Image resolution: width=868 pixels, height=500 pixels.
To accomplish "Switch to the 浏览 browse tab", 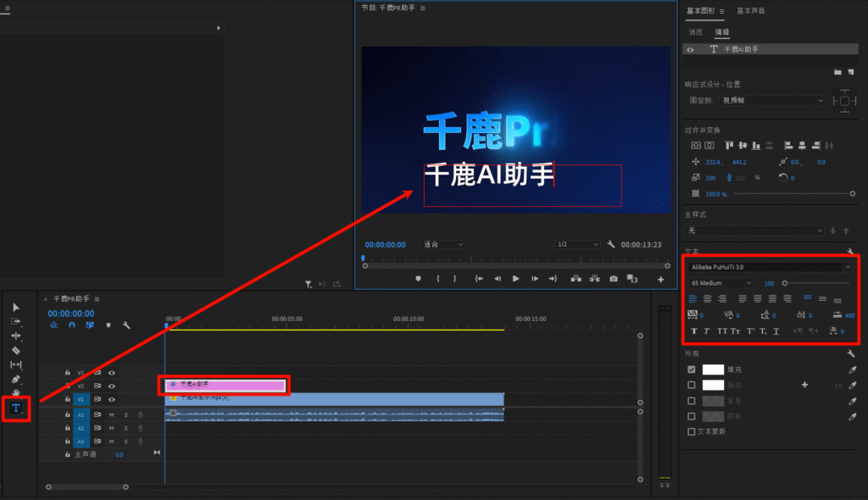I will 696,31.
